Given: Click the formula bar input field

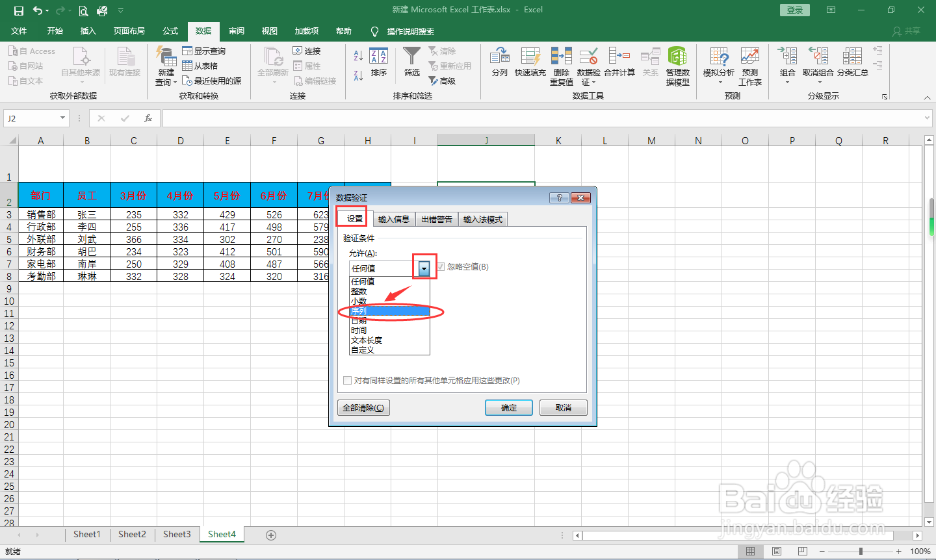Looking at the screenshot, I should pyautogui.click(x=543, y=118).
